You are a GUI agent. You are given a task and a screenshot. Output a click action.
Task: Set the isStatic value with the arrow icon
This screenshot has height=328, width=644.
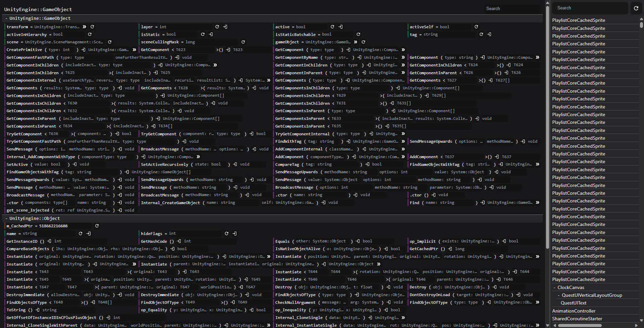pyautogui.click(x=211, y=34)
